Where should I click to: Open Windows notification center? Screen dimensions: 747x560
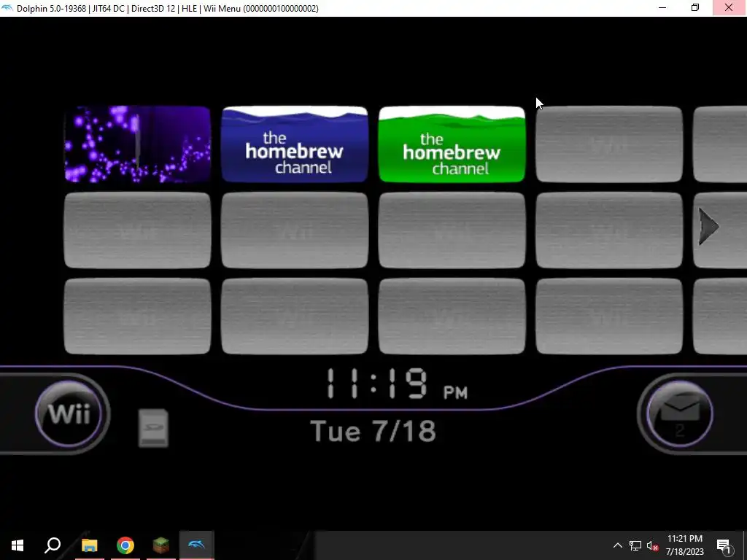(724, 545)
